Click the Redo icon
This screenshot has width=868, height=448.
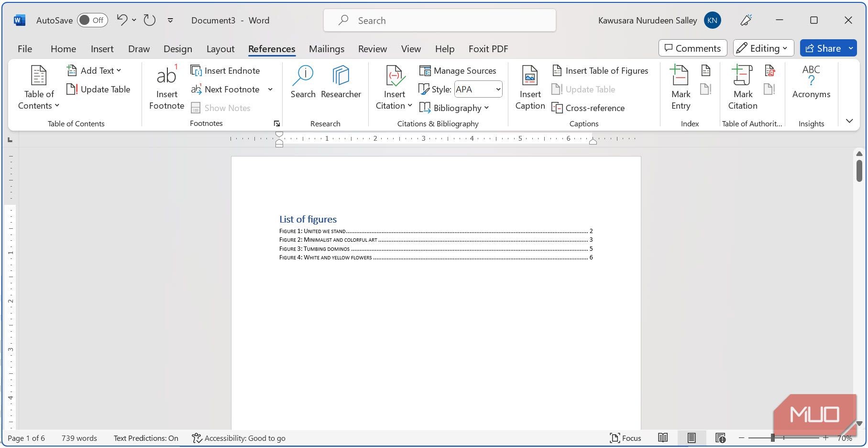tap(150, 20)
